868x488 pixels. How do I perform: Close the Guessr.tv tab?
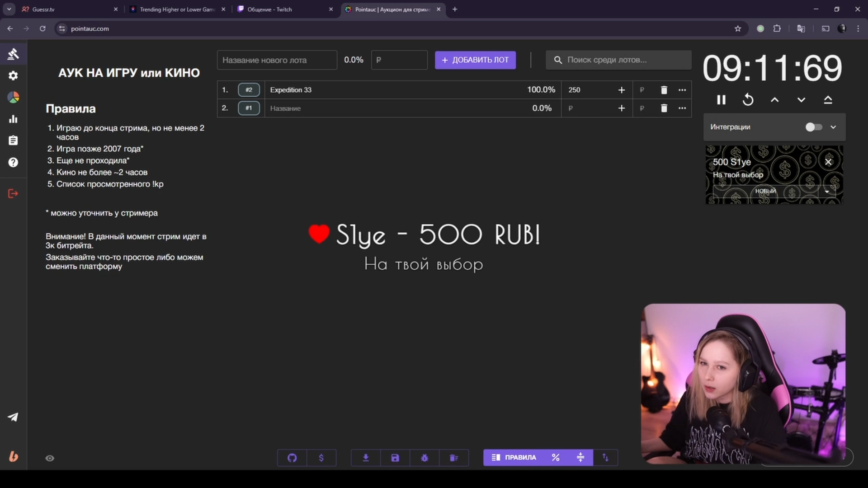116,9
